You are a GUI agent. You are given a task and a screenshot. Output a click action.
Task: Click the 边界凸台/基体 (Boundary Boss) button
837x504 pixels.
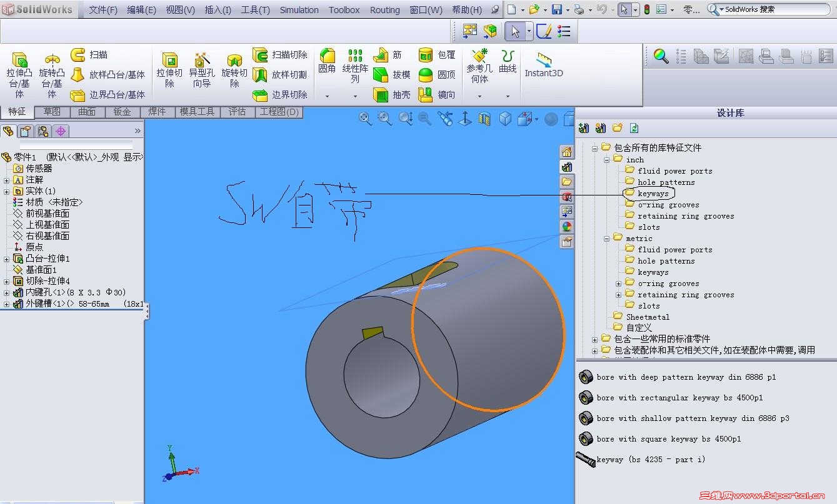click(x=108, y=95)
